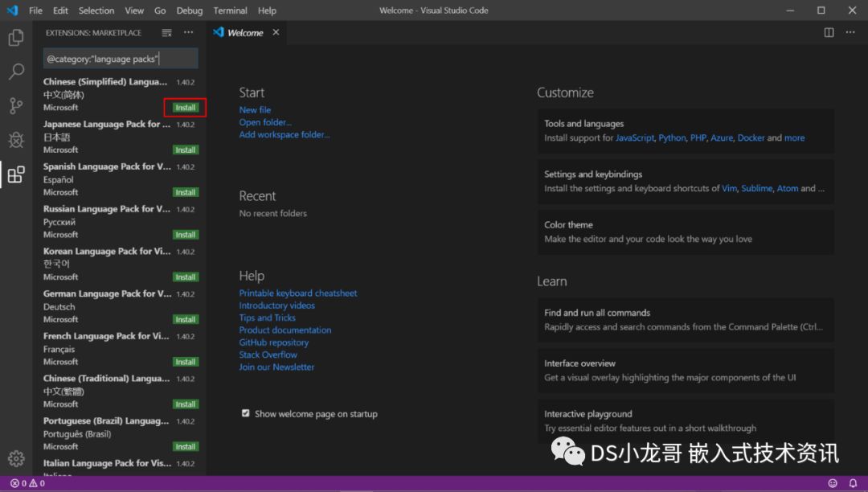Install Russian Language Pack

point(186,235)
